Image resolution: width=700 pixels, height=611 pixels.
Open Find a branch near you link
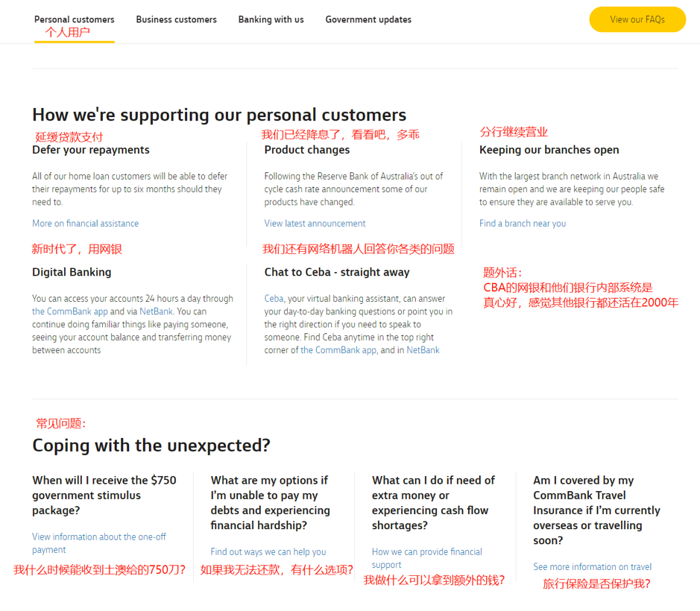coord(522,224)
